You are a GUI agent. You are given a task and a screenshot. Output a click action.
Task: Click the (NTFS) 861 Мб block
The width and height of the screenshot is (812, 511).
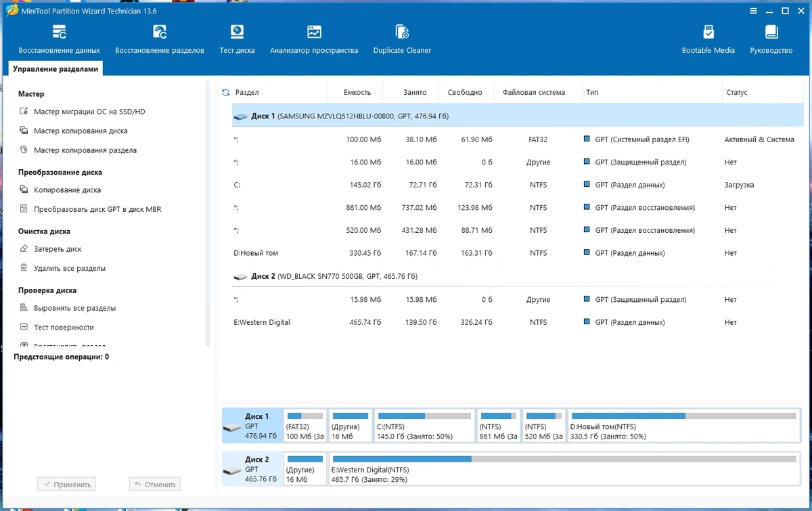pos(498,426)
